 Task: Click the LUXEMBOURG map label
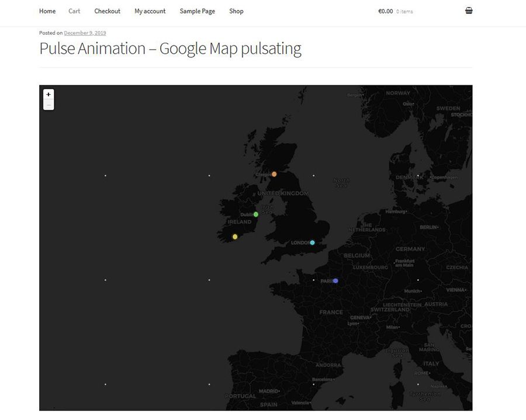click(x=371, y=268)
